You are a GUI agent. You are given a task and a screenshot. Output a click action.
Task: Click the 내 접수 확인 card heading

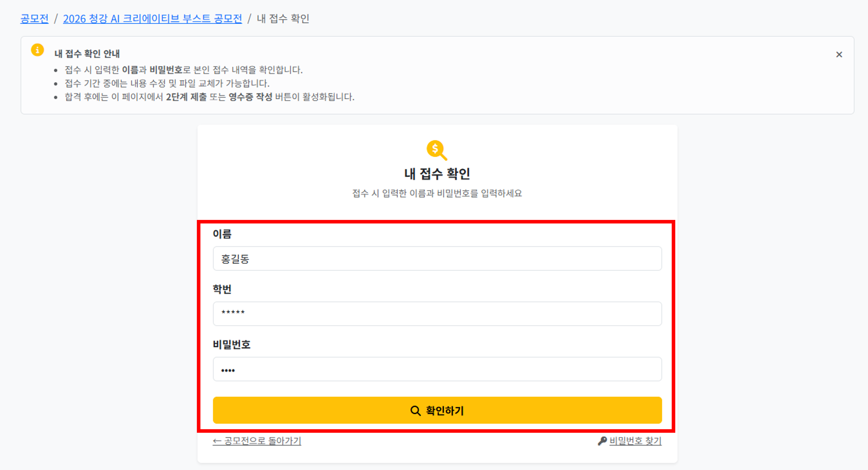pyautogui.click(x=437, y=174)
